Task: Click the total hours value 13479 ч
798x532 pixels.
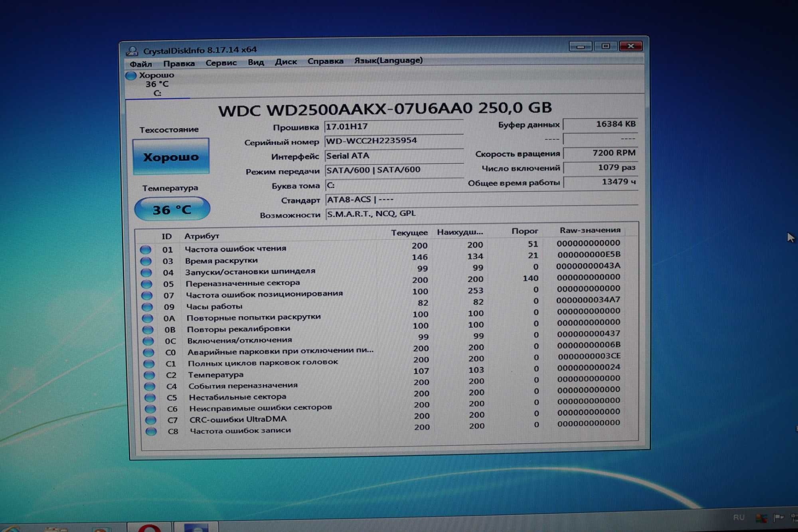Action: (600, 182)
